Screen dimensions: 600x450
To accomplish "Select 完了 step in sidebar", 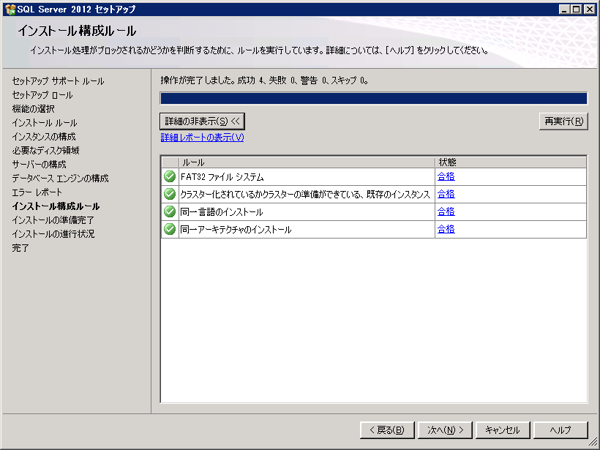I will pos(20,248).
